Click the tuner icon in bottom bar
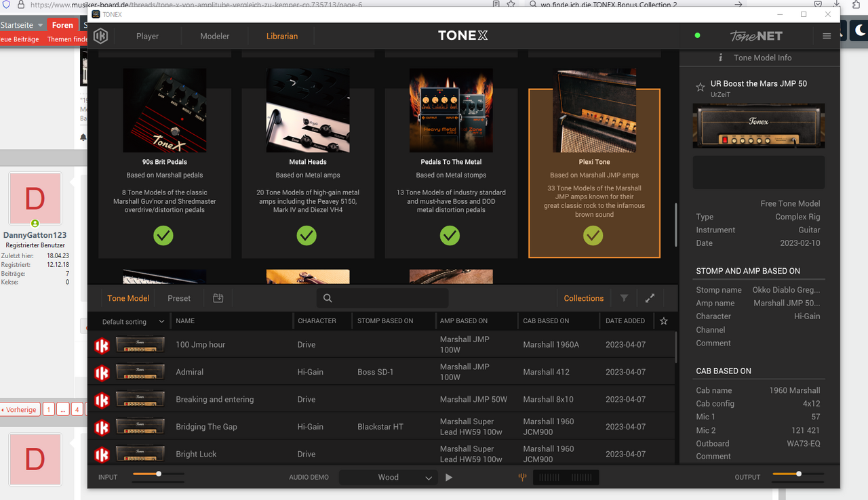 tap(522, 477)
